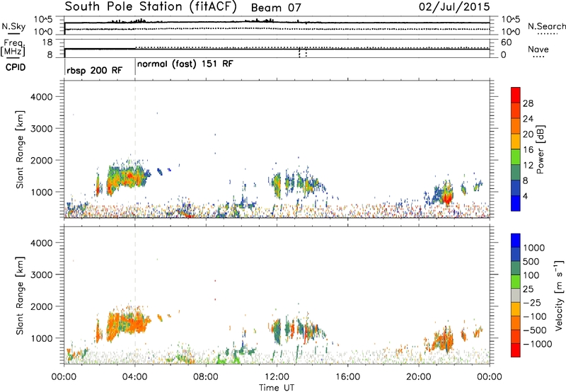Click the 'Freq. [MHz]' axis label
Image resolution: width=566 pixels, height=392 pixels.
[13, 47]
